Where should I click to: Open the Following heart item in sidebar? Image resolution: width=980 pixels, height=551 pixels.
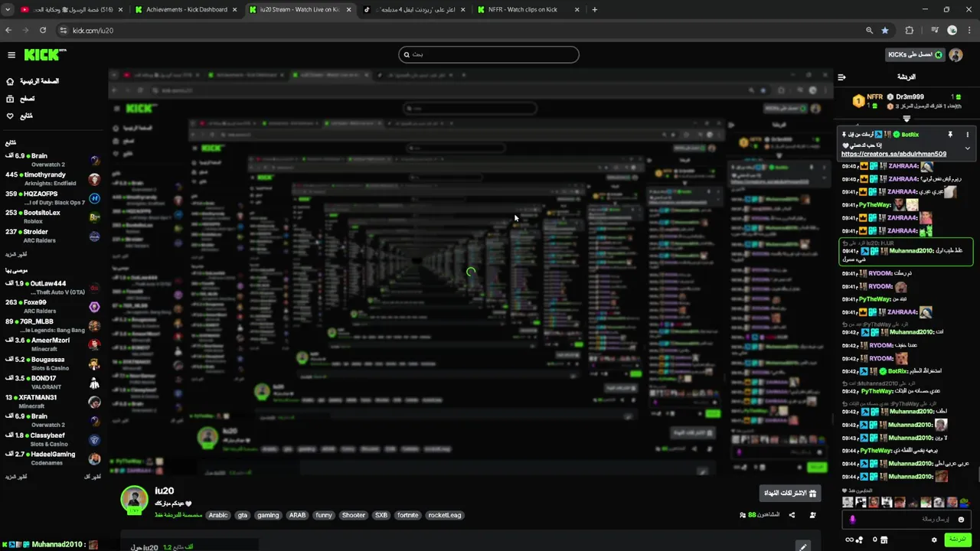20,116
